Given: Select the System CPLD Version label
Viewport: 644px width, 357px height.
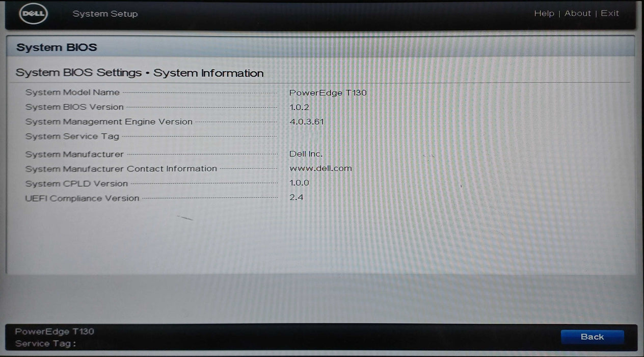Looking at the screenshot, I should coord(76,184).
